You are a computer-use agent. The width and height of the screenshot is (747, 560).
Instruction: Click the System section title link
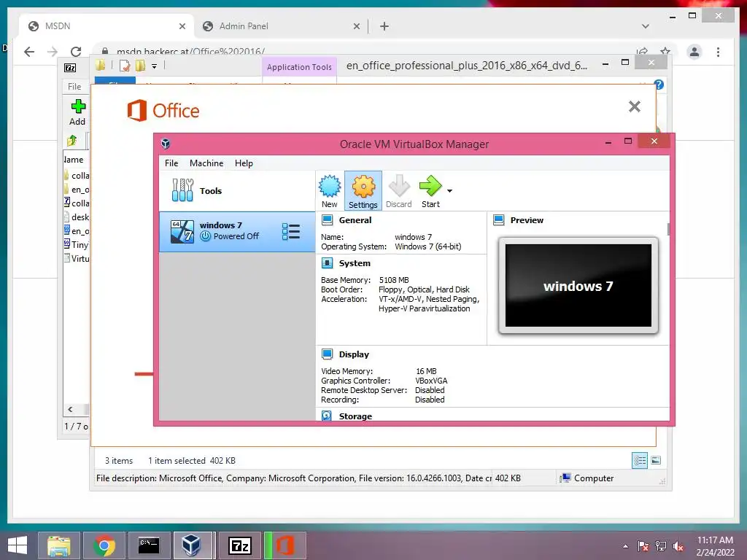(355, 263)
